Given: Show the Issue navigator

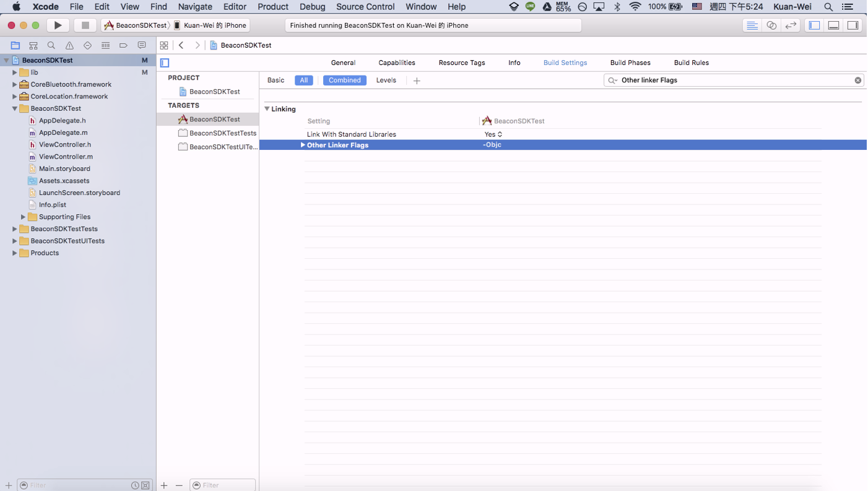Looking at the screenshot, I should pyautogui.click(x=69, y=45).
